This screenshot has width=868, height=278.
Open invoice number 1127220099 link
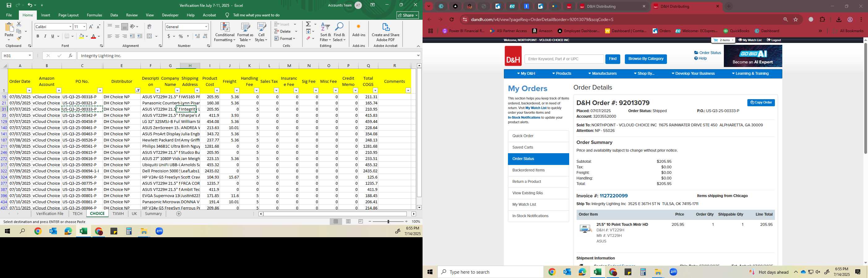pos(613,196)
